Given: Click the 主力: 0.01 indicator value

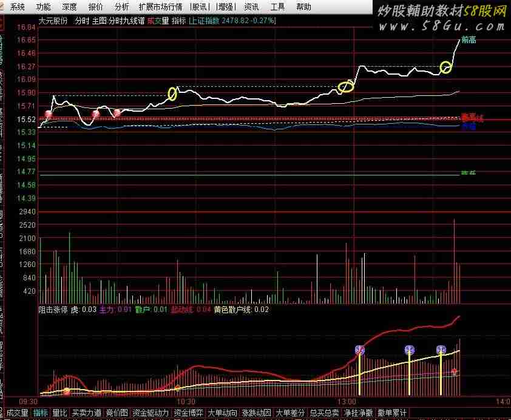Looking at the screenshot, I should coord(115,309).
